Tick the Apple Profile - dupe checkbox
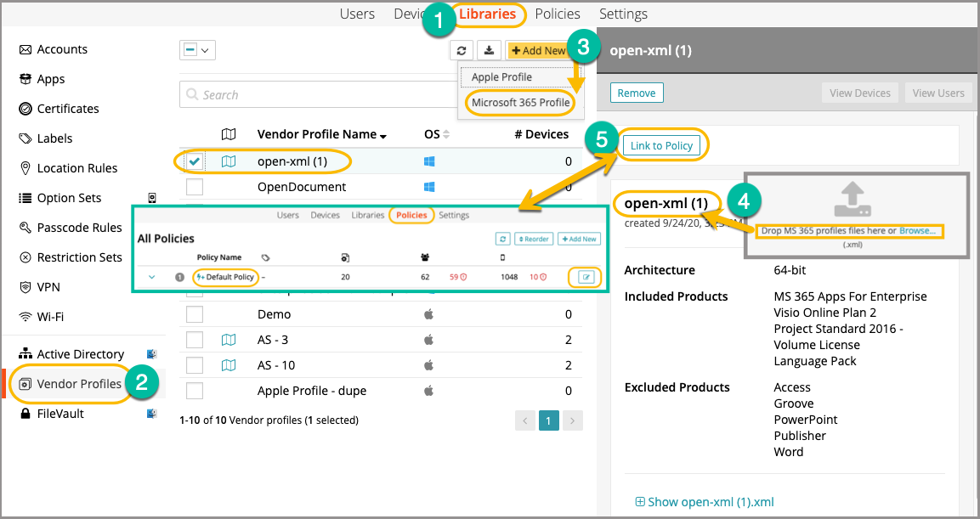Viewport: 980px width, 519px height. pyautogui.click(x=195, y=391)
